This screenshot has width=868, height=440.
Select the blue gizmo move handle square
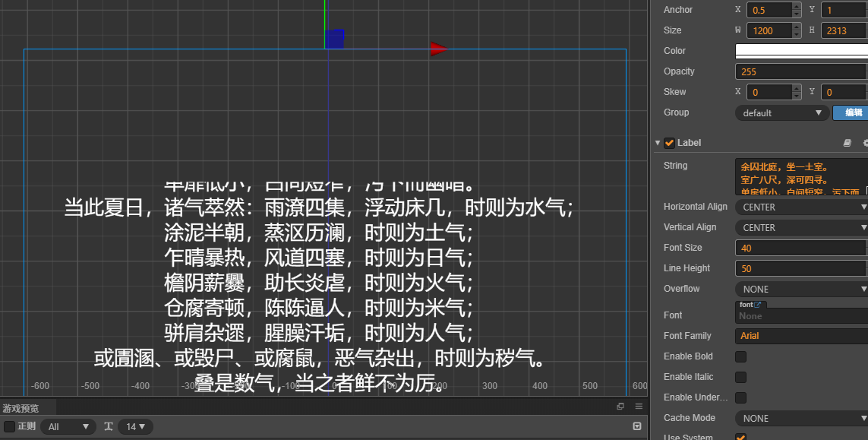pos(334,39)
